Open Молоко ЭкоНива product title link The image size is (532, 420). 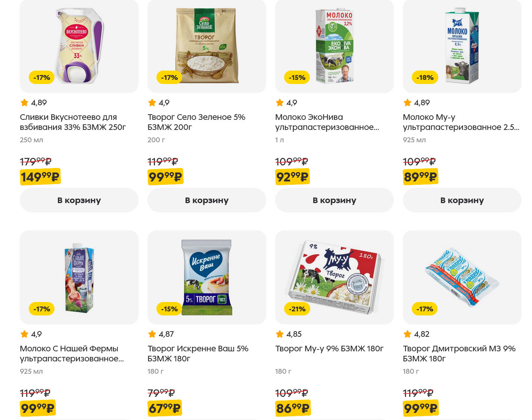327,122
